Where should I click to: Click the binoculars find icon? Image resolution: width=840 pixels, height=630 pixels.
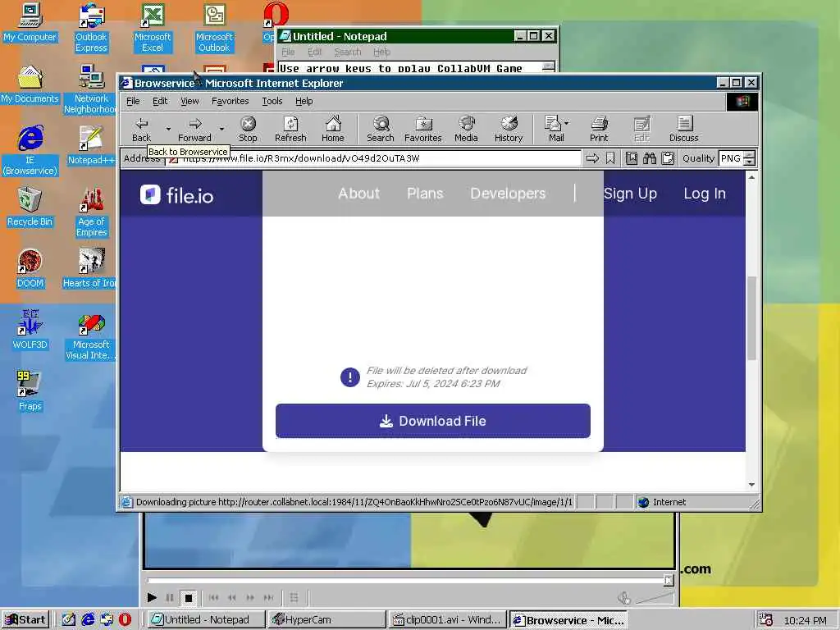pos(650,158)
